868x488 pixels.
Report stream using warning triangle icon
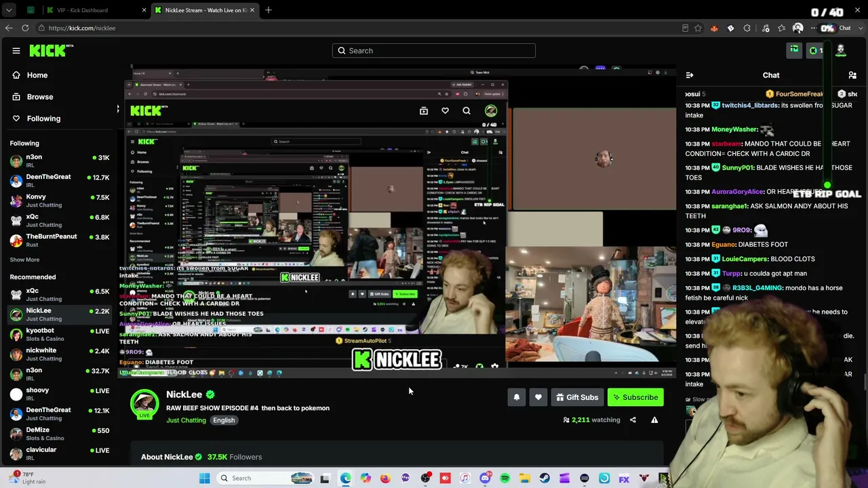pyautogui.click(x=654, y=420)
